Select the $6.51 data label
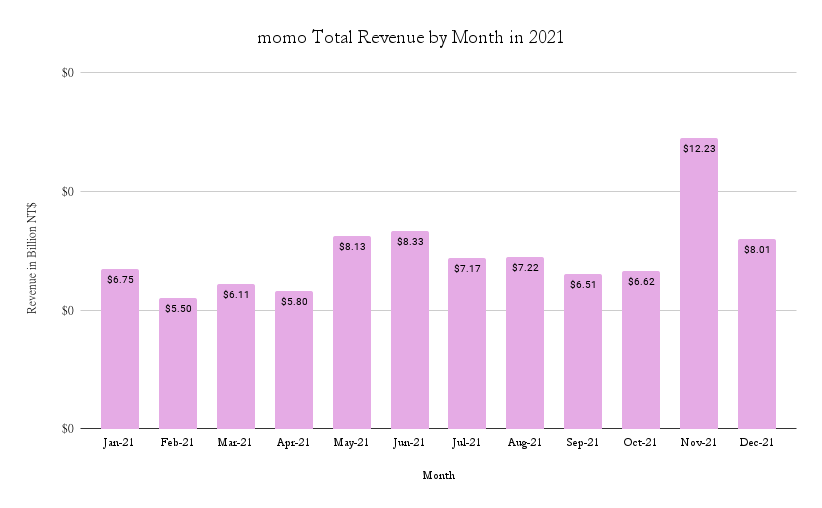Viewport: 822px width, 508px height. [583, 285]
